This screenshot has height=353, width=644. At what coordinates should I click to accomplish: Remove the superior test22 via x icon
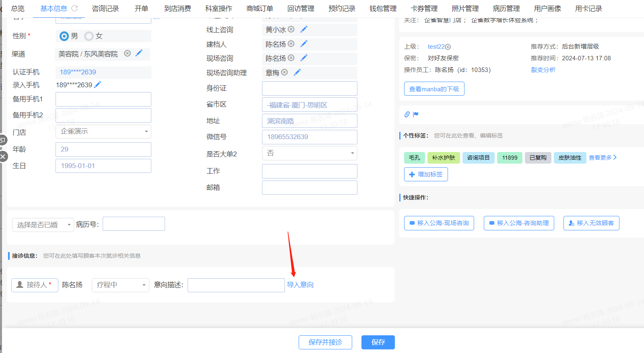pos(448,47)
